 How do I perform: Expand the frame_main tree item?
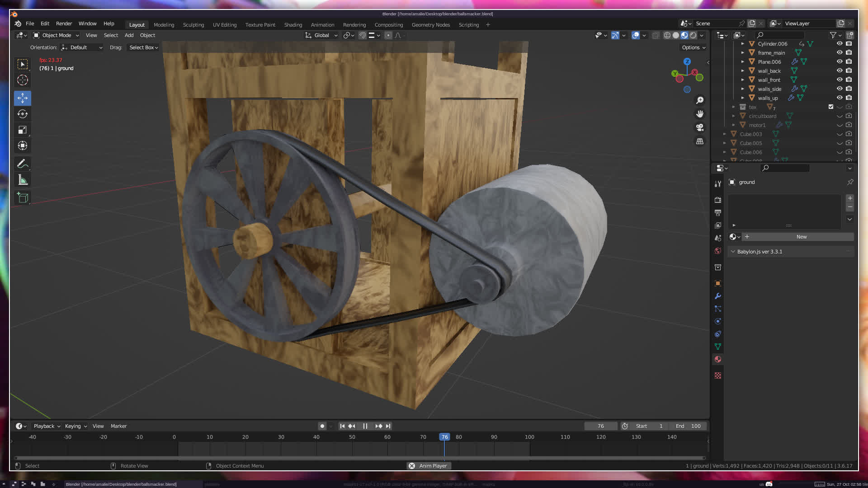point(742,53)
